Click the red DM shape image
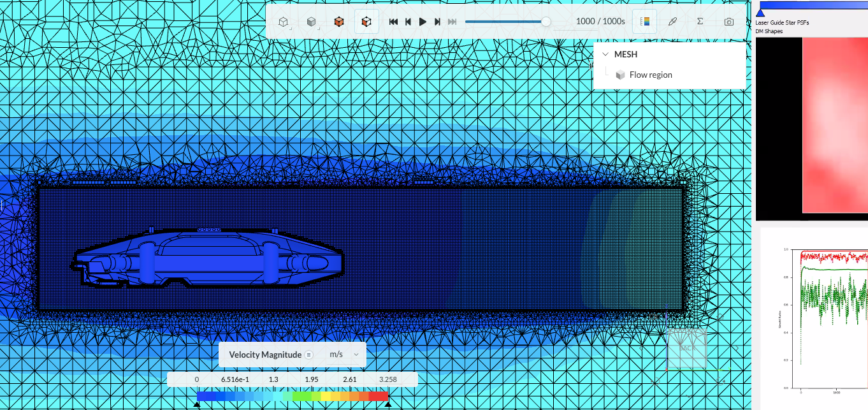This screenshot has height=410, width=868. [x=835, y=125]
